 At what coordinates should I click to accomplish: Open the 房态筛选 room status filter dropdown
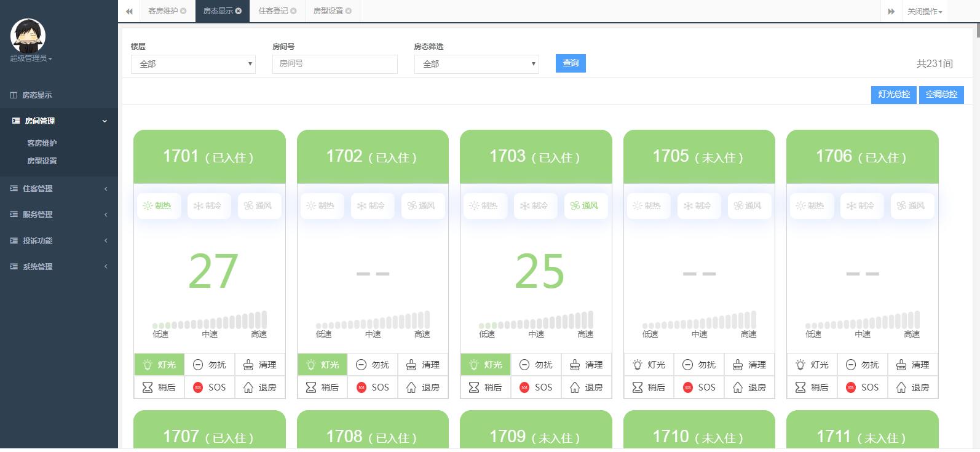[476, 64]
